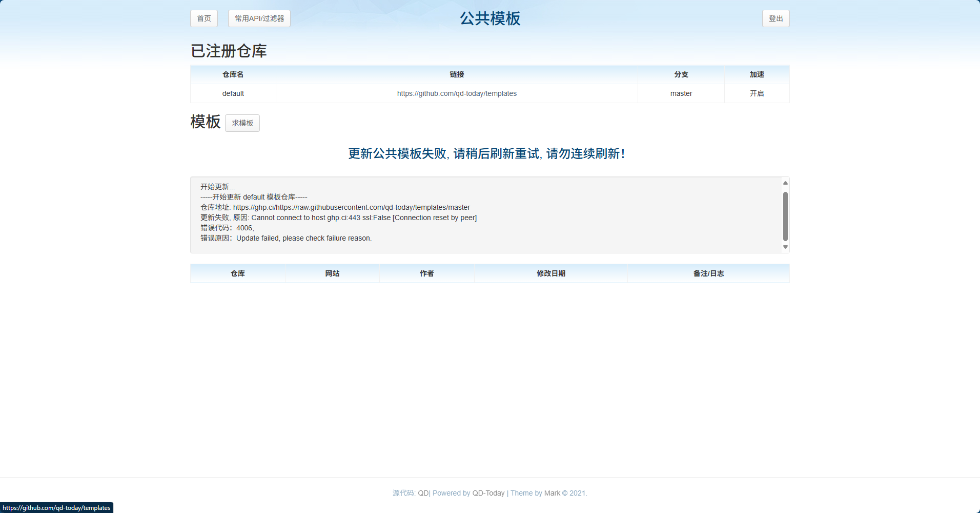Open the QD-Today footer link

tap(488, 493)
